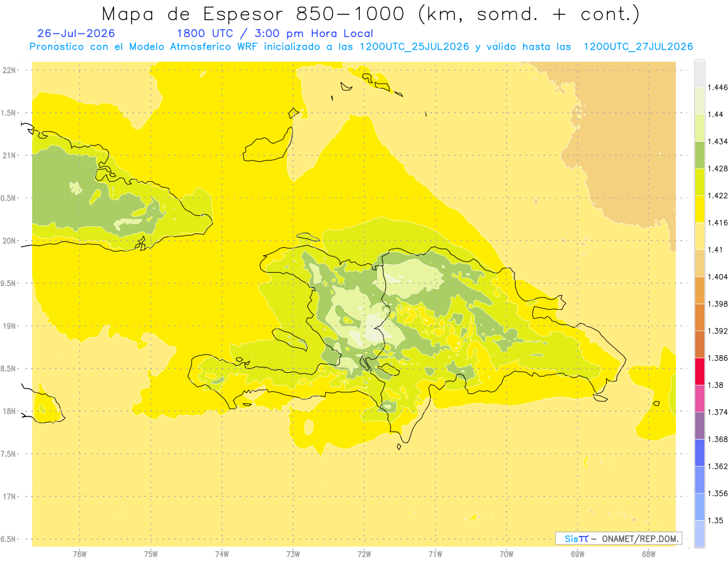The height and width of the screenshot is (562, 728).
Task: Click the '73W' longitude axis label
Action: 293,554
